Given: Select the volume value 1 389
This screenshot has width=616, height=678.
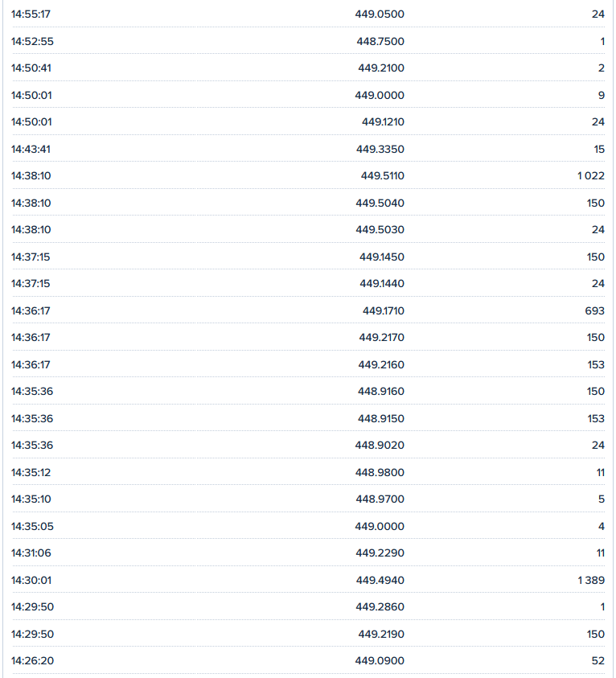Looking at the screenshot, I should coord(590,580).
